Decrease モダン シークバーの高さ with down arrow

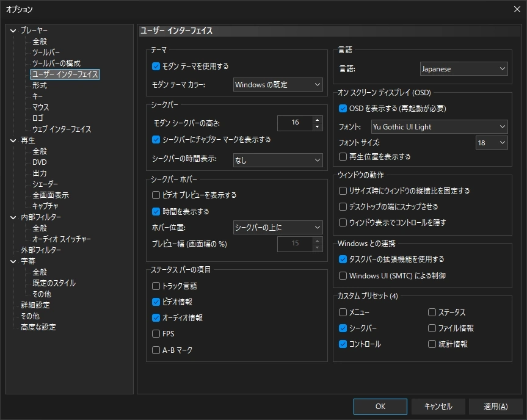318,127
